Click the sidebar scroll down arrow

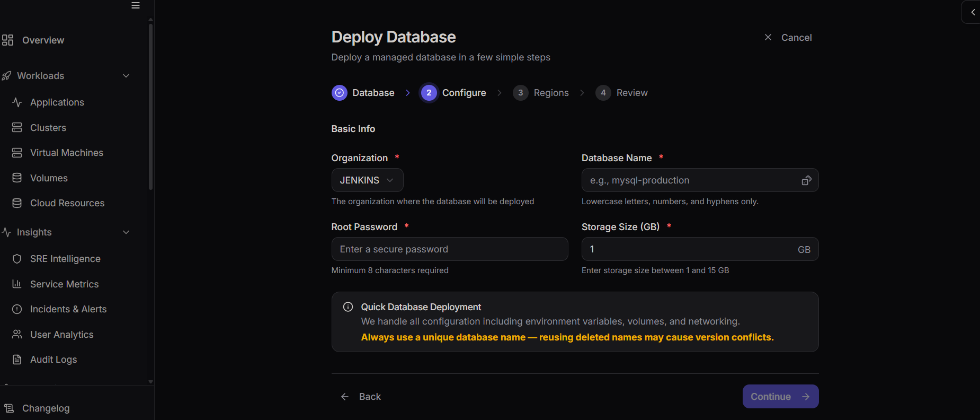[151, 382]
